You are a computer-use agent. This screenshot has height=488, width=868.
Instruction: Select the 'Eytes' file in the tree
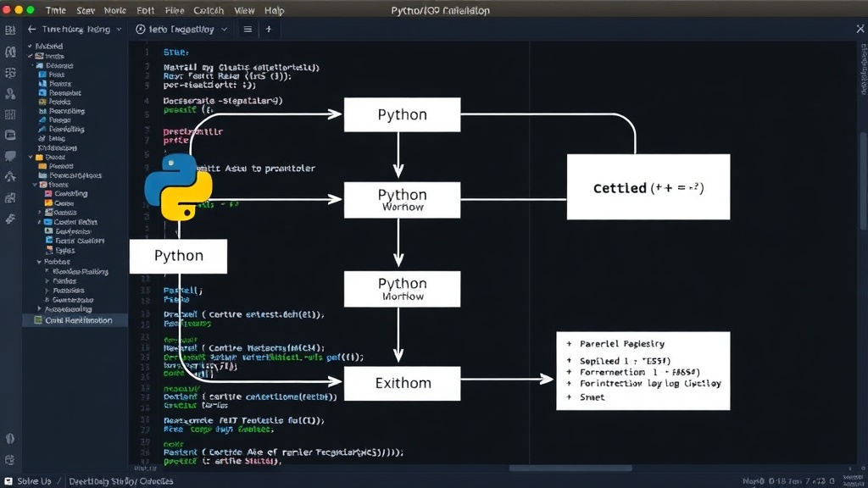(65, 250)
